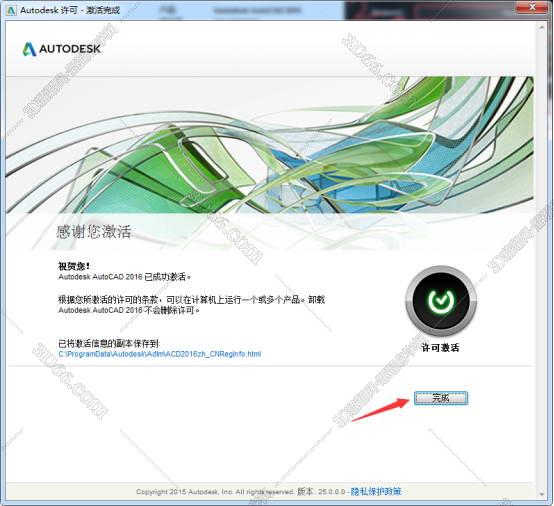Image resolution: width=554 pixels, height=506 pixels.
Task: Click the green license activated checkmark icon
Action: [441, 301]
